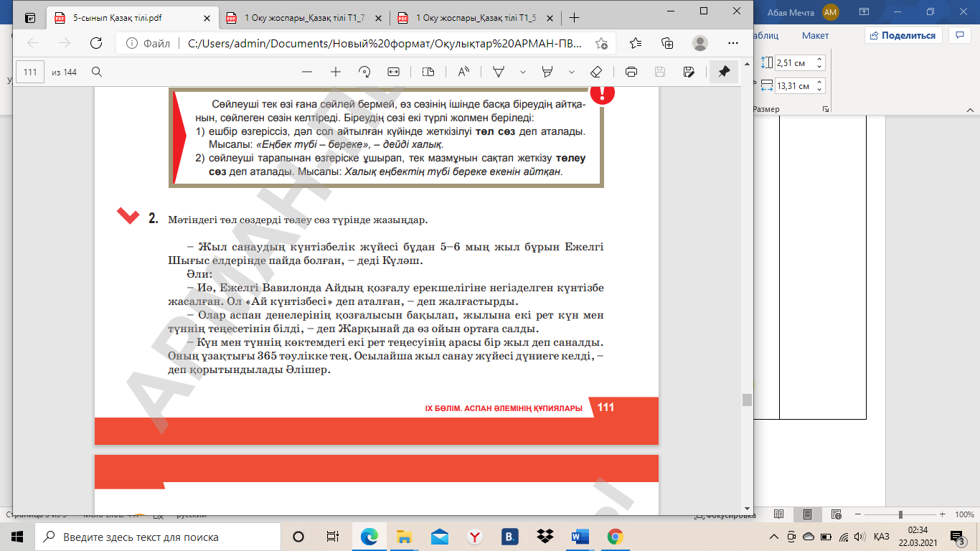Close the Қазақ тілі T1_5 tab
Image resolution: width=980 pixels, height=551 pixels.
point(550,18)
